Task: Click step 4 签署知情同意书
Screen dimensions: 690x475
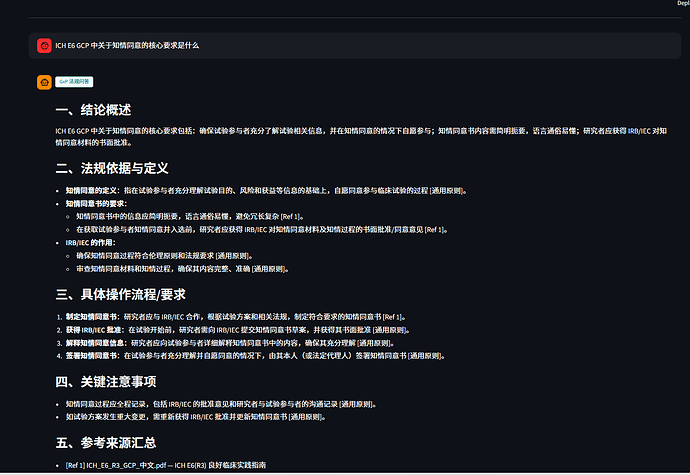Action: [255, 356]
